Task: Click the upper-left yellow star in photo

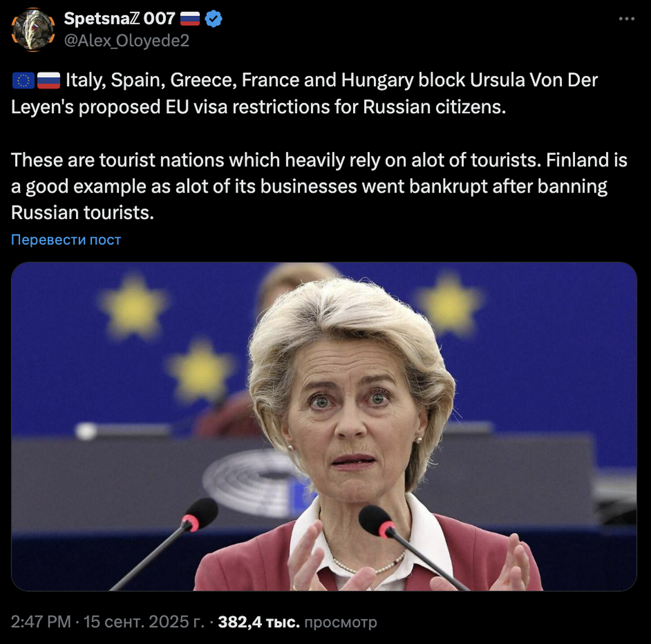Action: pos(133,308)
